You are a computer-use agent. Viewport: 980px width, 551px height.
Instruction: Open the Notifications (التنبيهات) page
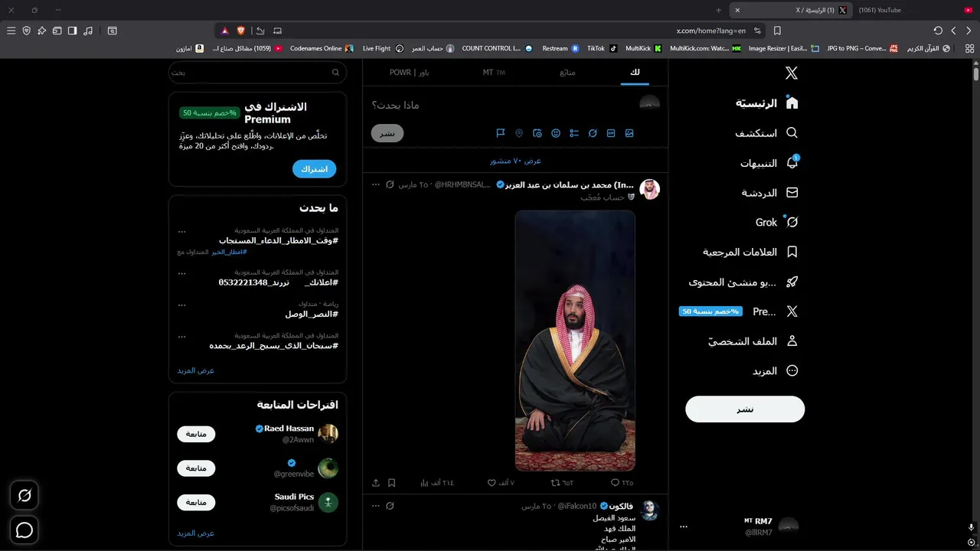point(769,163)
